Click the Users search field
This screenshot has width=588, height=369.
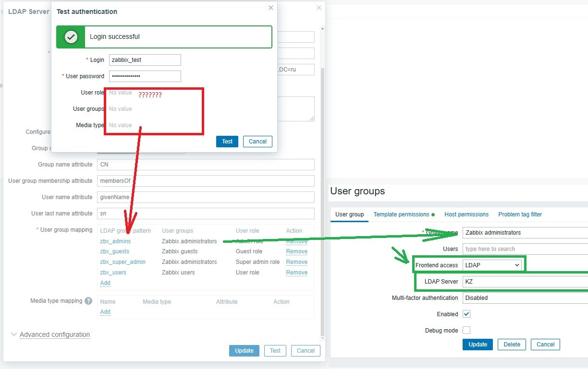point(525,249)
